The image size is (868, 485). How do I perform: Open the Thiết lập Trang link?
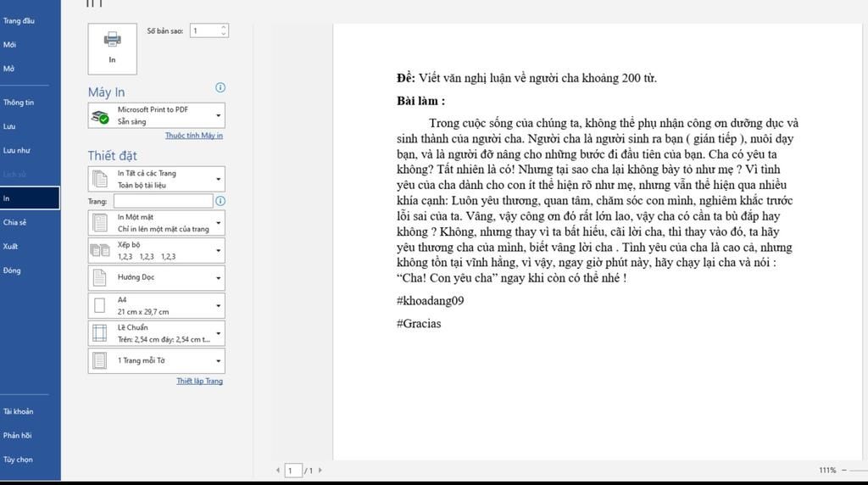[200, 381]
